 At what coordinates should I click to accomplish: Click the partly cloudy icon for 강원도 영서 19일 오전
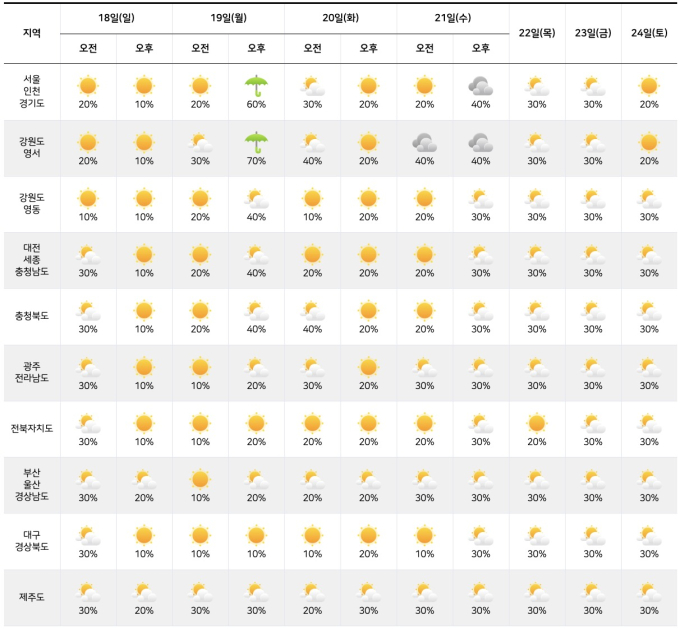point(200,142)
